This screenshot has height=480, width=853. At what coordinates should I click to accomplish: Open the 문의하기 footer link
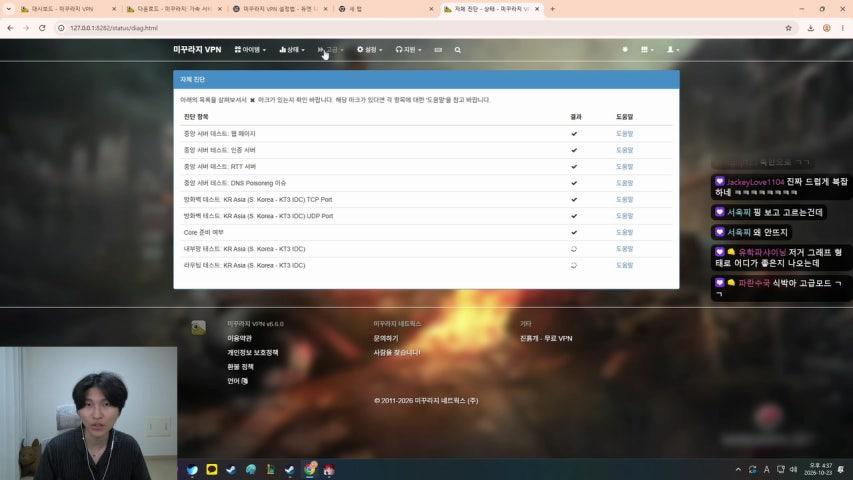click(x=386, y=338)
